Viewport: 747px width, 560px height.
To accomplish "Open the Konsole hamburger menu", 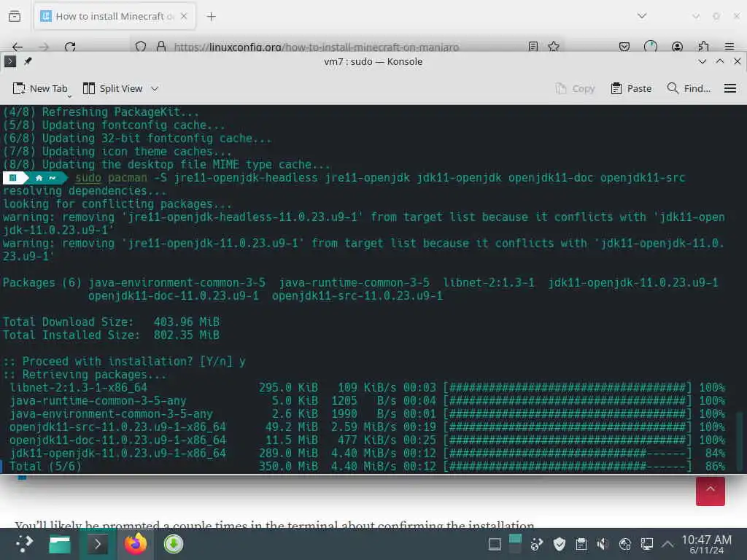I will coord(729,88).
